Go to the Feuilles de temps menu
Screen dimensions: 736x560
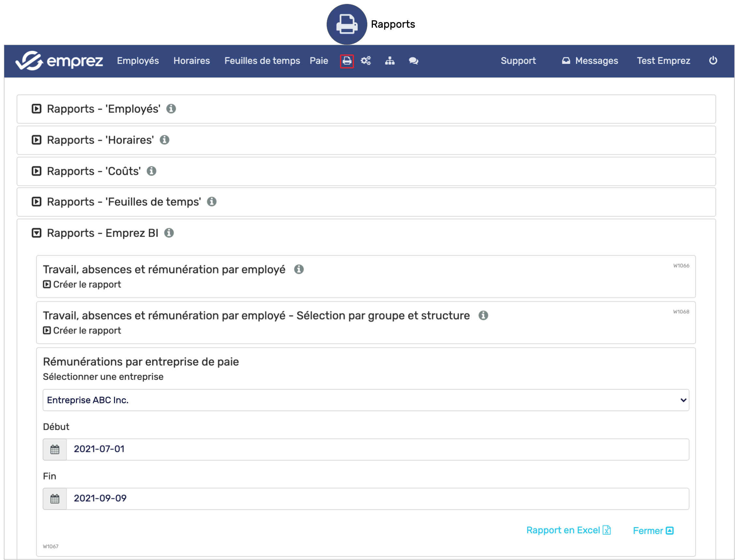point(262,61)
